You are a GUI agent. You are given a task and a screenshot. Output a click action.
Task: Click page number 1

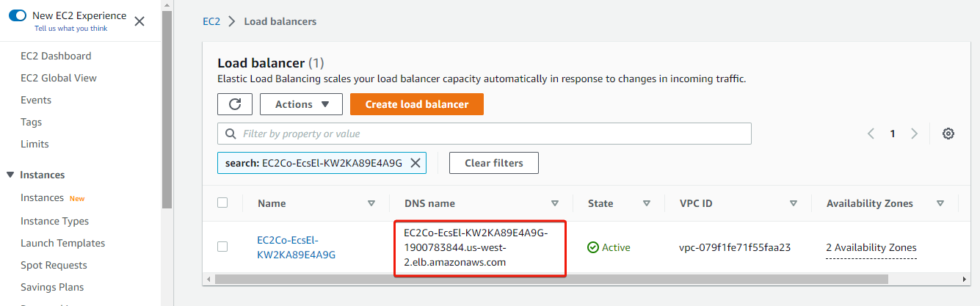893,134
